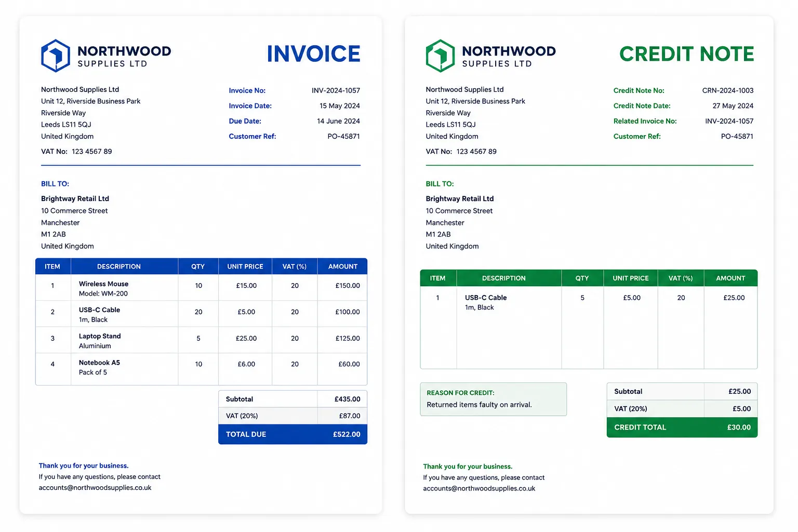Image resolution: width=798 pixels, height=532 pixels.
Task: Select the Laptop Stand item description
Action: click(x=100, y=341)
